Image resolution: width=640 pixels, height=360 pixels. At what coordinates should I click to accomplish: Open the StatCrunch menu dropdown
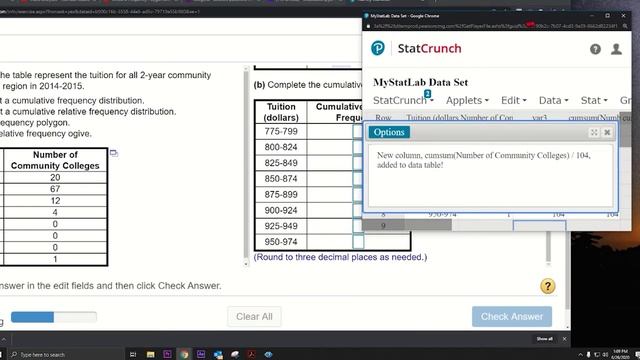coord(403,100)
